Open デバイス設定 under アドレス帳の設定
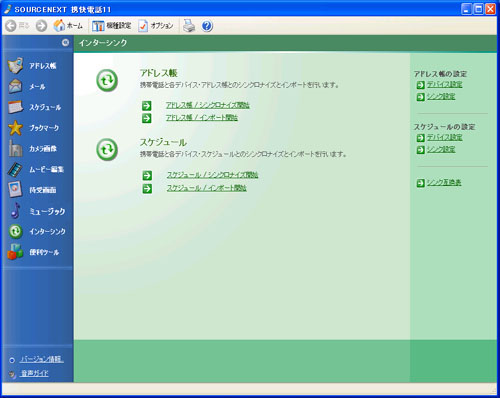The width and height of the screenshot is (500, 398). point(445,84)
